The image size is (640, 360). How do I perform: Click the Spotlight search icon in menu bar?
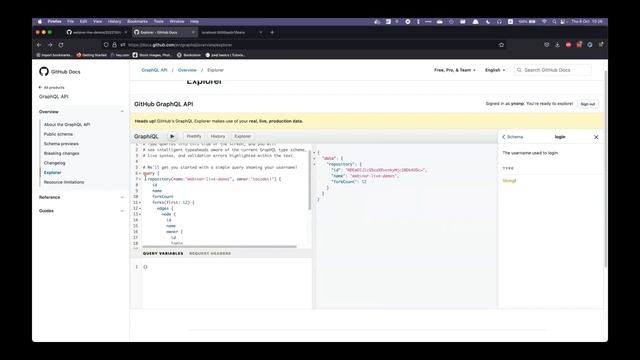[554, 22]
